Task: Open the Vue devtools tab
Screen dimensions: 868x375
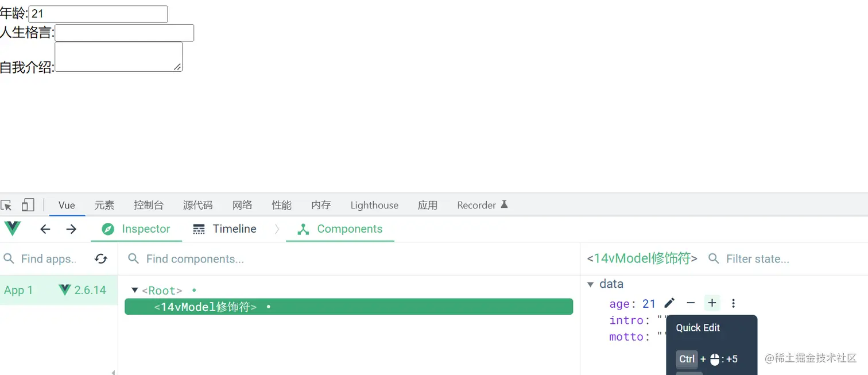Action: 67,205
